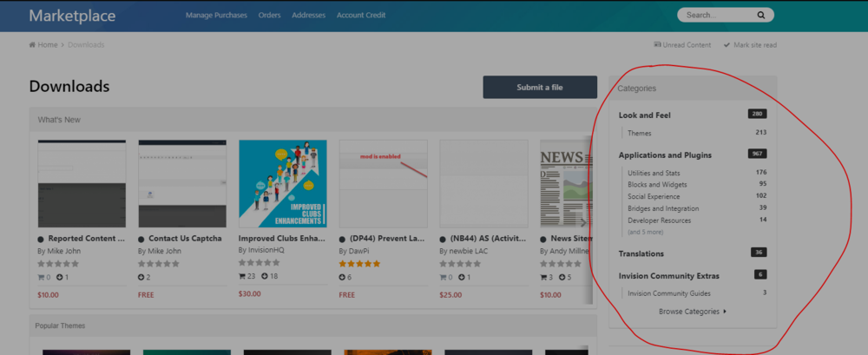Viewport: 868px width, 355px height.
Task: Open Utilities and Stats category
Action: [654, 173]
